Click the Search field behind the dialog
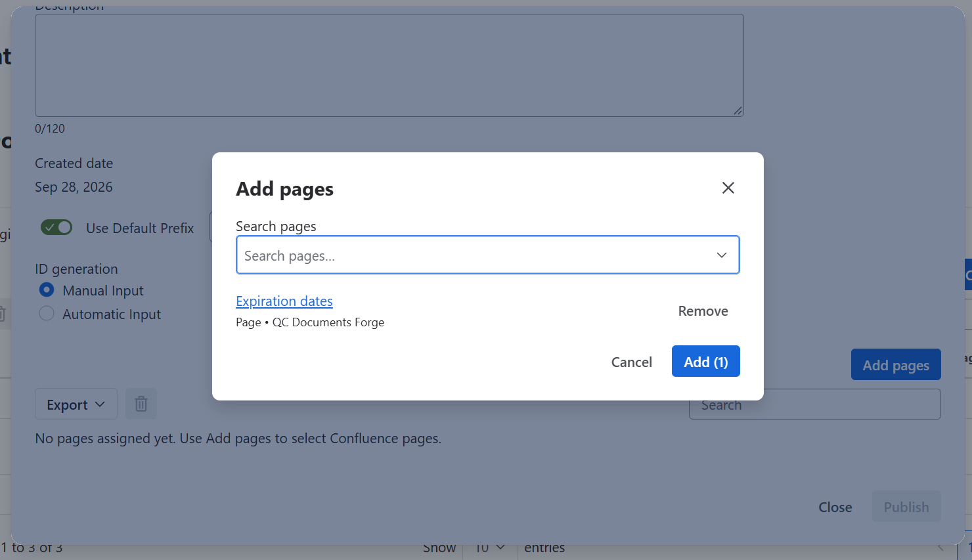Screen dimensions: 972x560 pyautogui.click(x=814, y=404)
